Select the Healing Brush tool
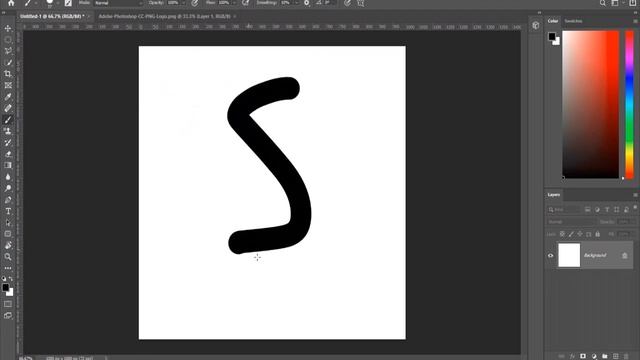The image size is (640, 360). (x=8, y=108)
